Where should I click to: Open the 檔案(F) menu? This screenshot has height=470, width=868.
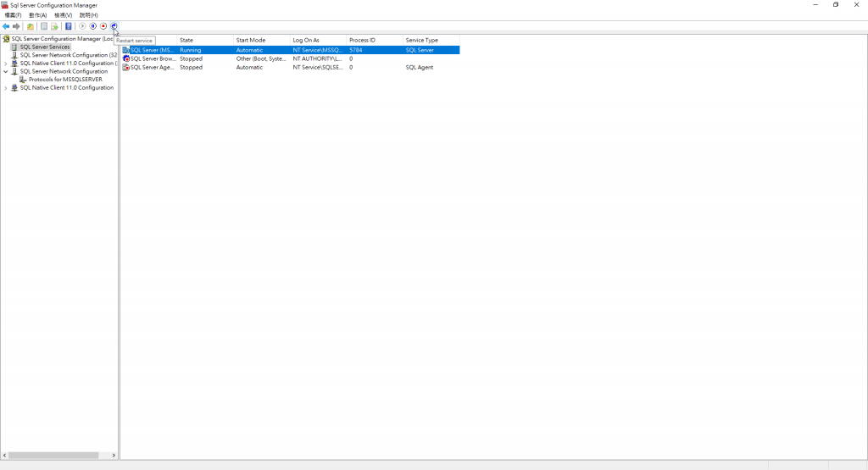tap(13, 15)
